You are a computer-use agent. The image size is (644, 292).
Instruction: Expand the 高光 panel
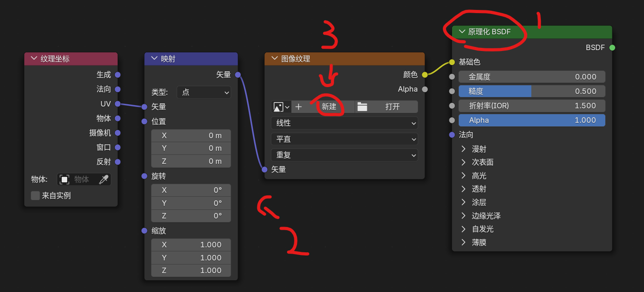[463, 176]
